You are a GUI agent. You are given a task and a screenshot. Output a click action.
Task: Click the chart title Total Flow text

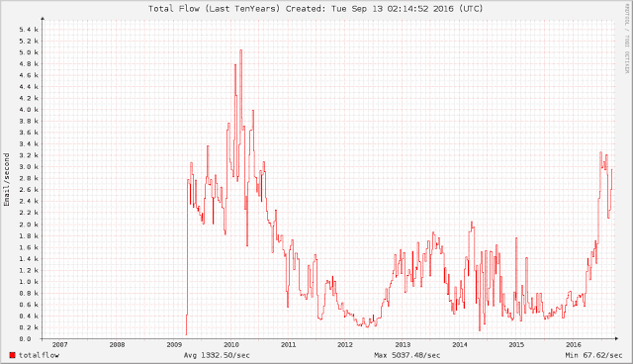coord(174,9)
